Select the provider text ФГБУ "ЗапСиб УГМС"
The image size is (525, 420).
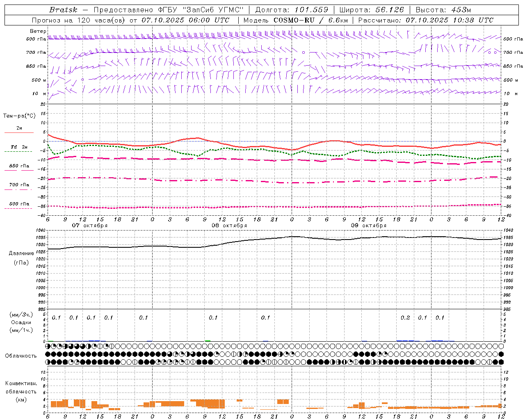click(201, 10)
